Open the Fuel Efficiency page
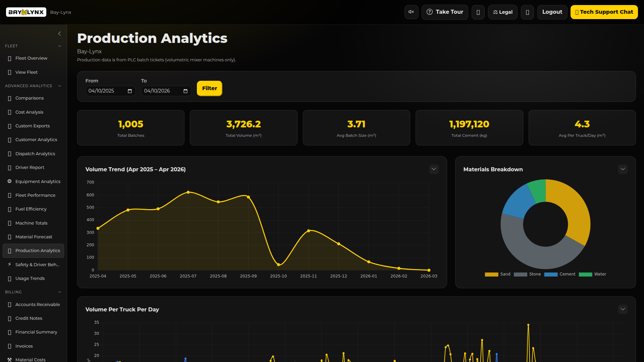 coord(31,209)
